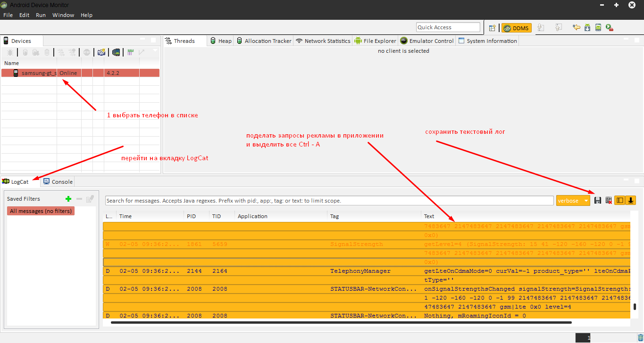
Task: Open the Run menu
Action: pyautogui.click(x=41, y=15)
